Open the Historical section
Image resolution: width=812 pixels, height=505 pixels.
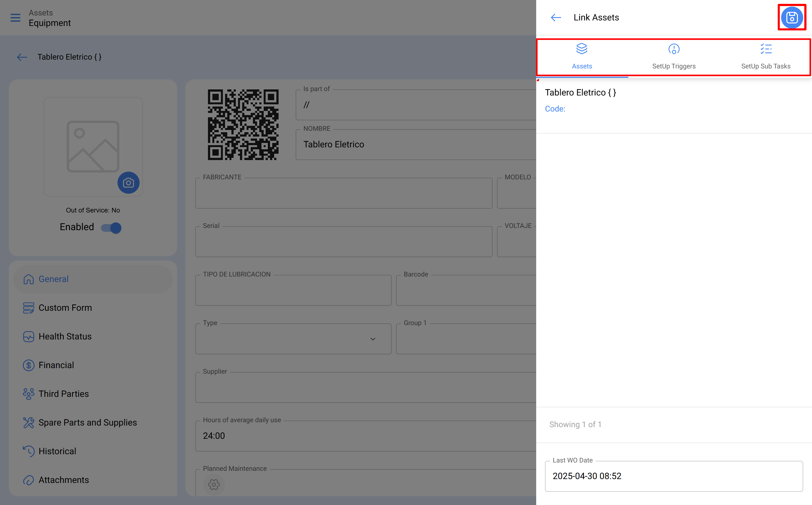(93, 451)
